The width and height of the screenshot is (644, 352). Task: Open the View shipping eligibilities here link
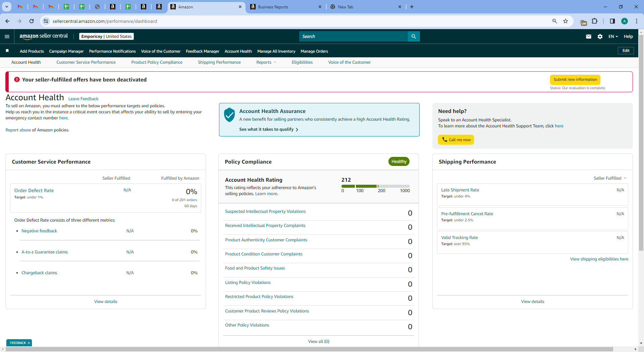point(599,259)
